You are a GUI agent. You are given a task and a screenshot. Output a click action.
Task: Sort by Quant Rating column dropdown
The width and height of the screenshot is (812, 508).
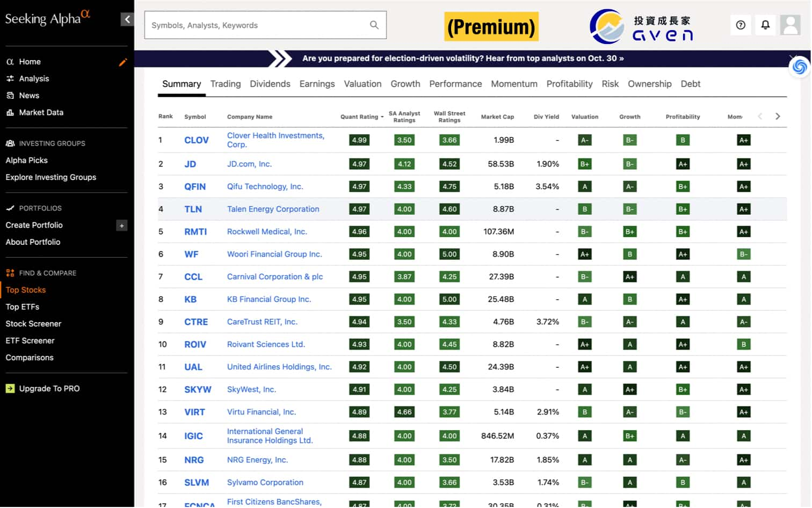(x=362, y=117)
